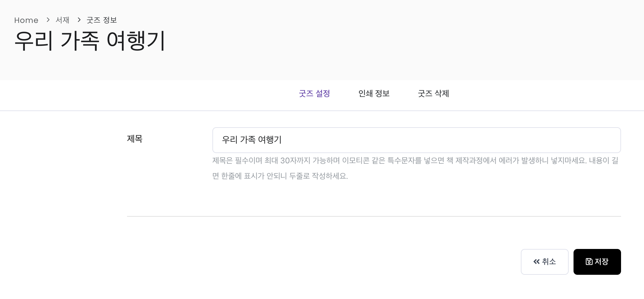Click the chevron before 굿즈 정보 breadcrumb
This screenshot has height=299, width=644.
[x=79, y=20]
